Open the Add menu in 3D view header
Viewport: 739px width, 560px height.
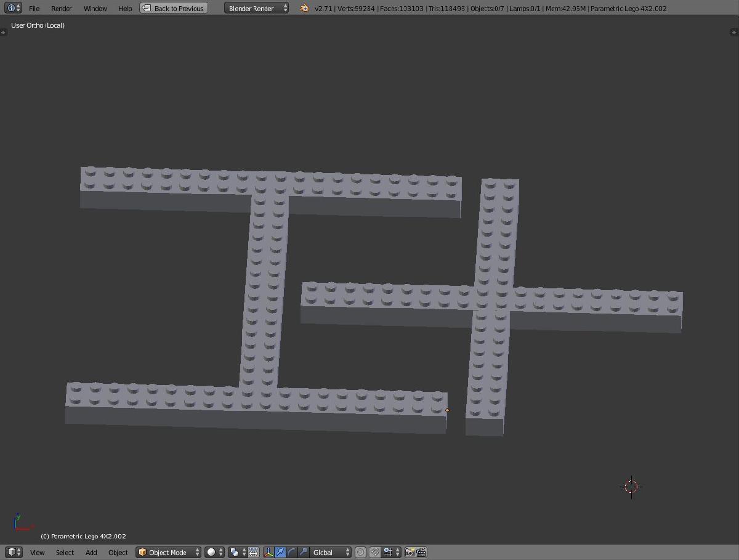(91, 552)
